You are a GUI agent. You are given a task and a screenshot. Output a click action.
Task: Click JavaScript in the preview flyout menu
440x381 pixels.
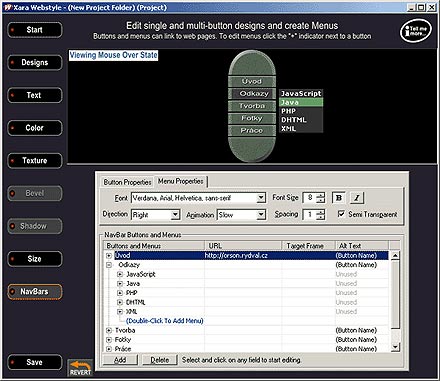(x=301, y=94)
